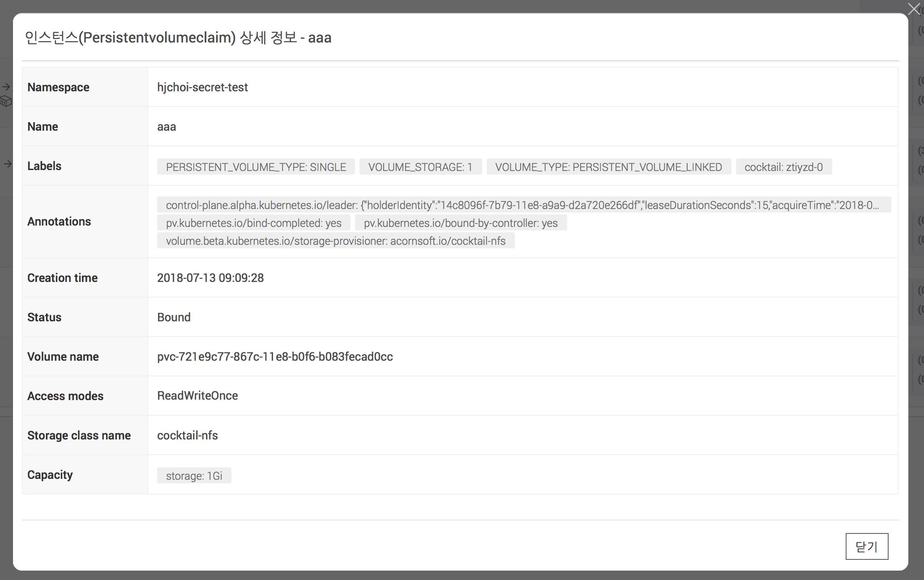
Task: Click the cube icon on left edge
Action: 6,102
